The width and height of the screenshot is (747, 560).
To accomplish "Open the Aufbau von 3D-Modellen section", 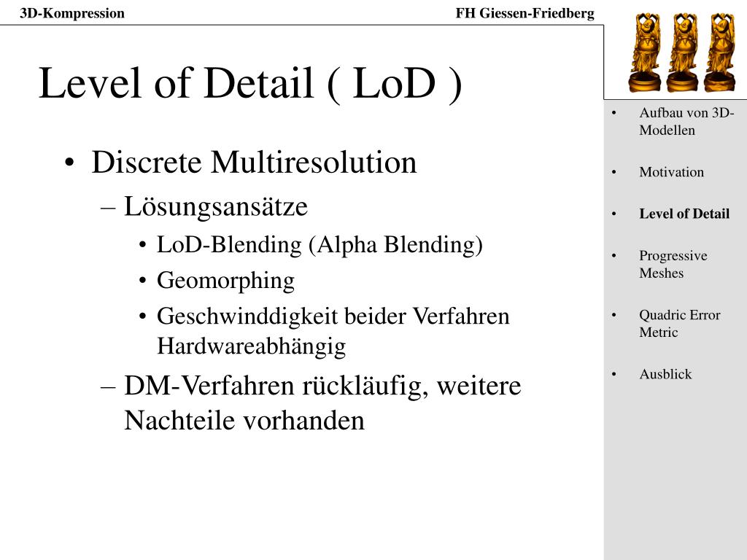I will click(686, 122).
